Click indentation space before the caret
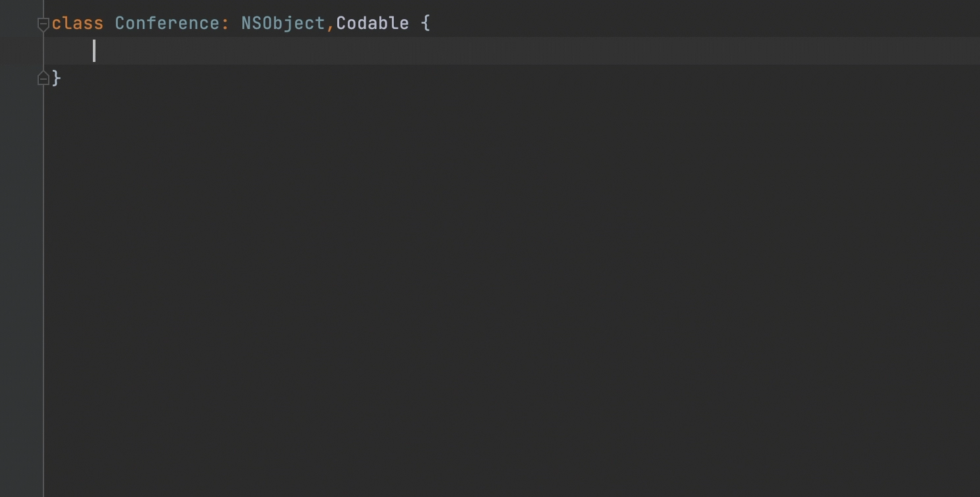 pos(72,51)
